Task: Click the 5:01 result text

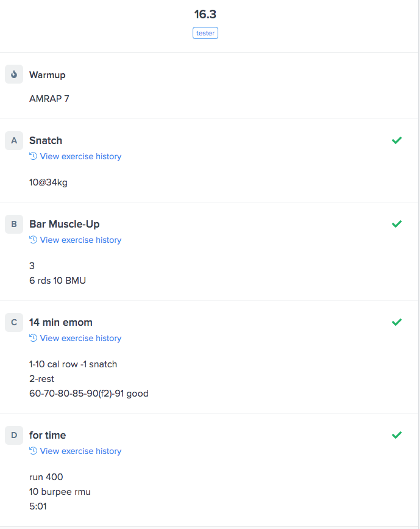Action: 38,506
